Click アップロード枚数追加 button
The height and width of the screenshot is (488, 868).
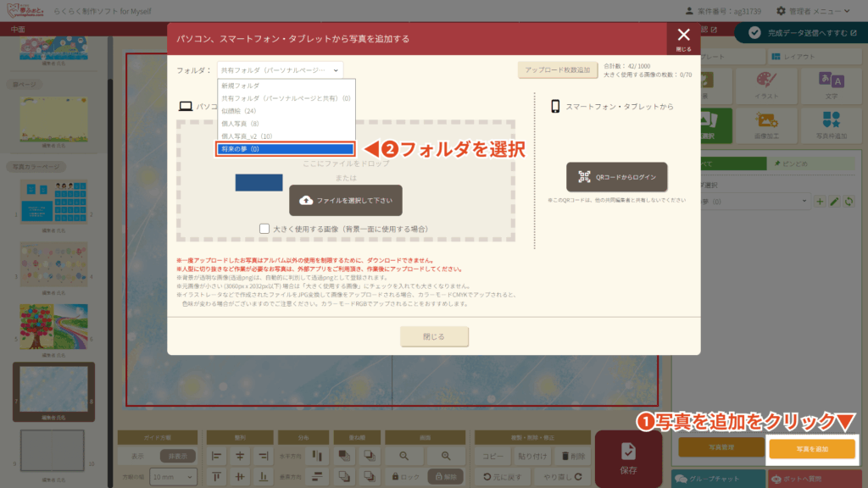[x=557, y=70]
